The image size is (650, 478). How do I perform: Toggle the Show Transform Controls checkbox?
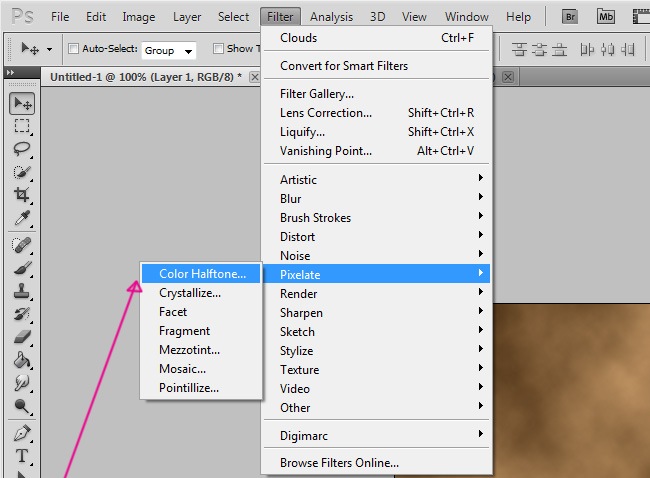pos(218,49)
